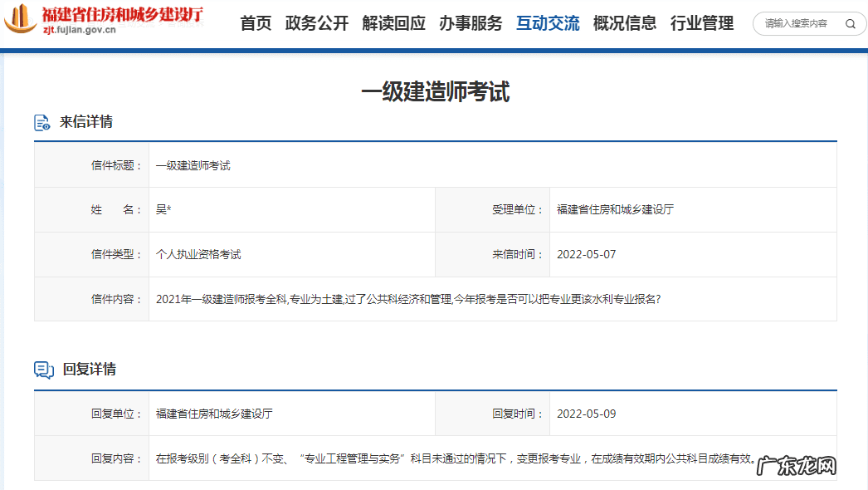Image resolution: width=868 pixels, height=490 pixels.
Task: Open the 概况信息 menu item
Action: (624, 23)
